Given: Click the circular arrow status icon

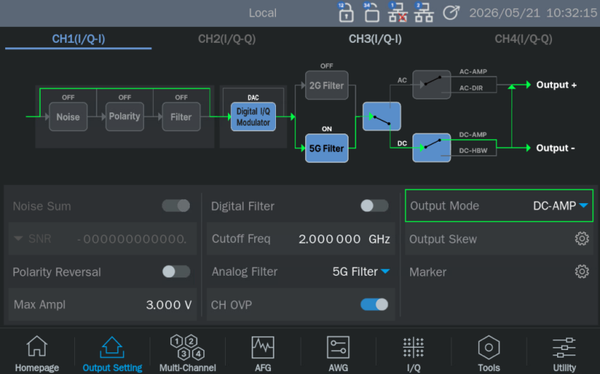Looking at the screenshot, I should point(451,13).
